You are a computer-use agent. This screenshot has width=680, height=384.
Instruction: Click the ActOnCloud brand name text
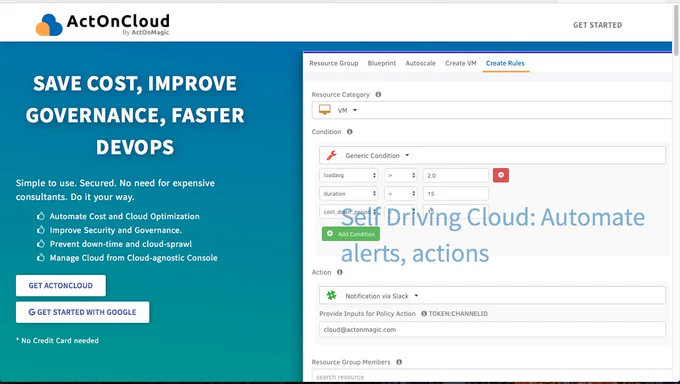point(118,21)
